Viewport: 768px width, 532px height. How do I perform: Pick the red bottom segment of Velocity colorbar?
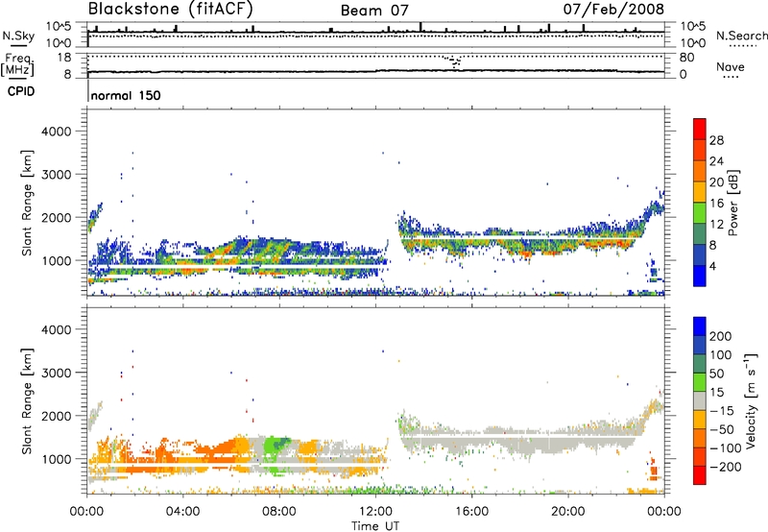tap(700, 475)
